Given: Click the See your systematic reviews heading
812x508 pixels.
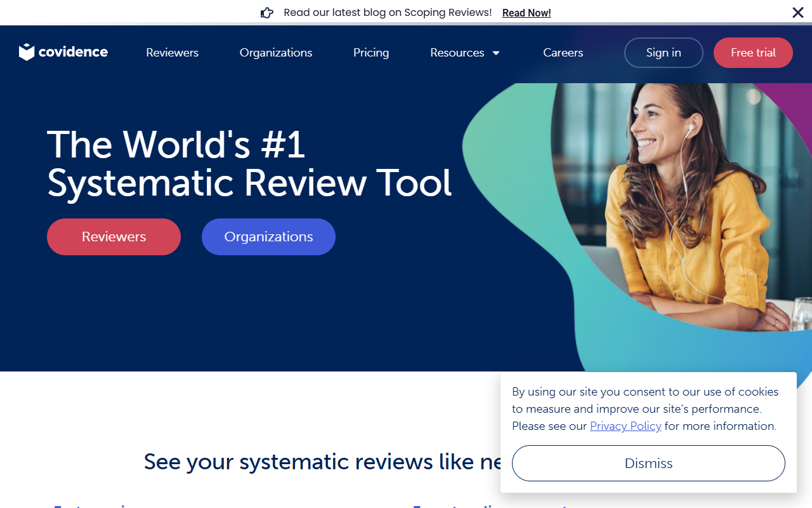Looking at the screenshot, I should (324, 462).
